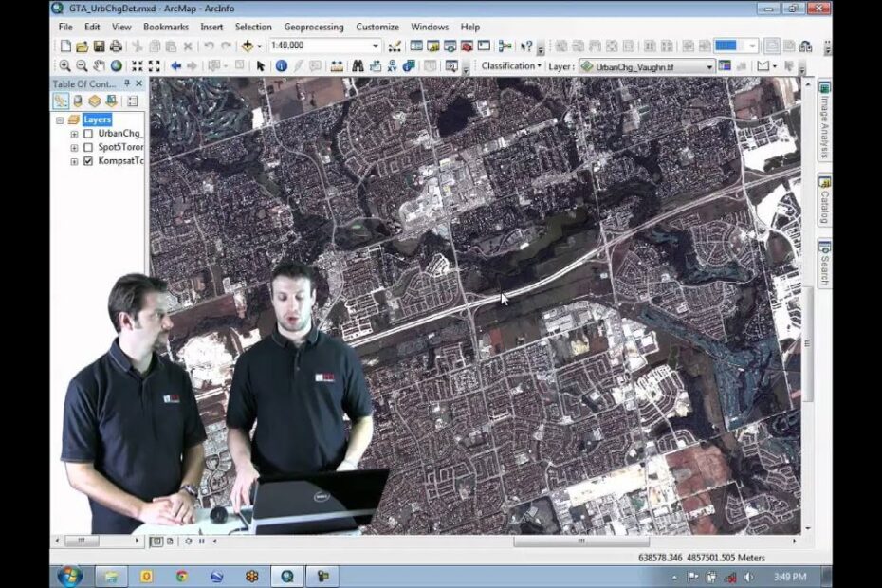Click the Fixed Zoom In arrows
This screenshot has height=588, width=882.
coord(138,66)
